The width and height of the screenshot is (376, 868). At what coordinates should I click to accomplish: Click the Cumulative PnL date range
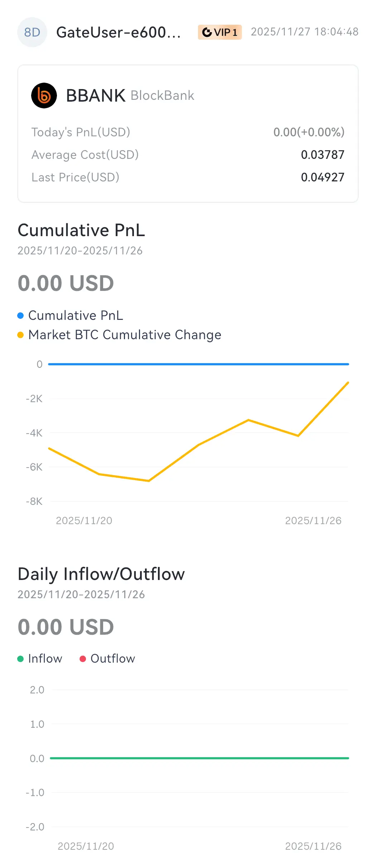click(x=80, y=250)
